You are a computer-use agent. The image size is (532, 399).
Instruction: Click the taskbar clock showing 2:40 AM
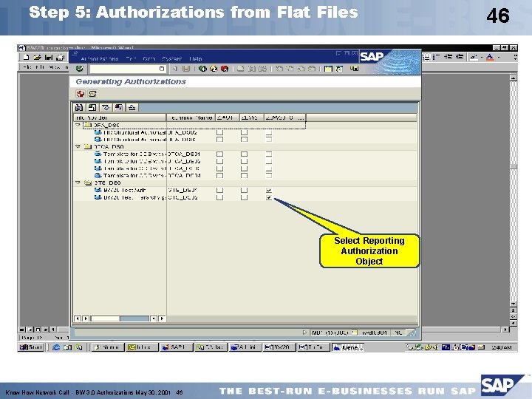tap(501, 347)
